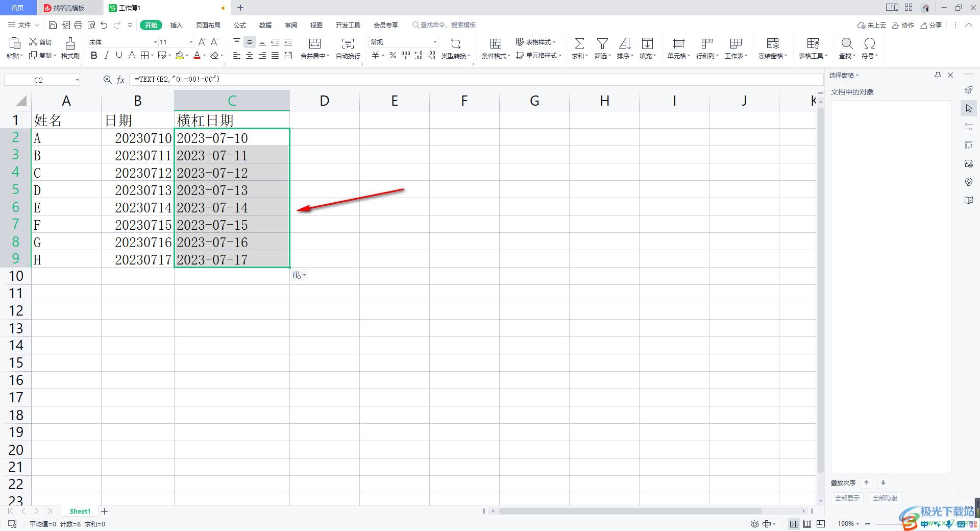
Task: Click the Sort (排序) icon
Action: point(625,43)
